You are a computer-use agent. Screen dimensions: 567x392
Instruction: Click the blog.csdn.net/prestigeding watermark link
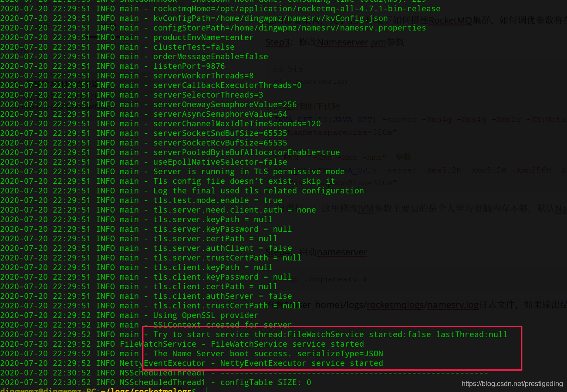(x=512, y=384)
